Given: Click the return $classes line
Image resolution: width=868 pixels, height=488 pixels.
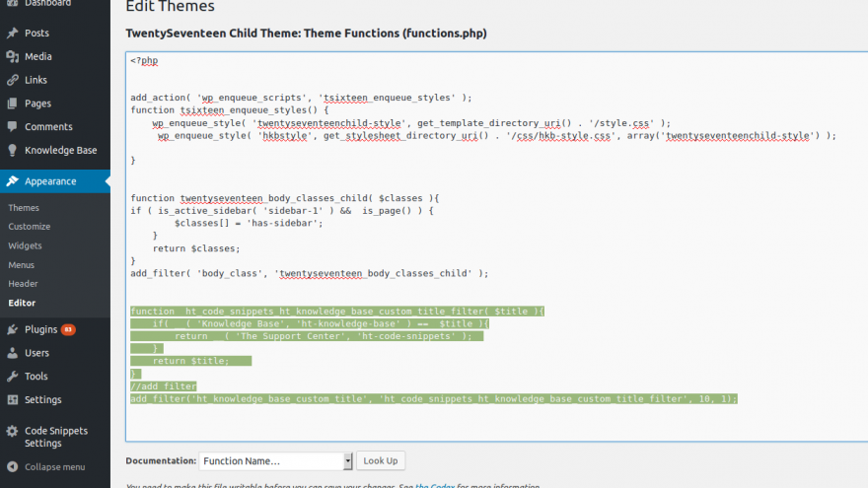Looking at the screenshot, I should tap(196, 248).
